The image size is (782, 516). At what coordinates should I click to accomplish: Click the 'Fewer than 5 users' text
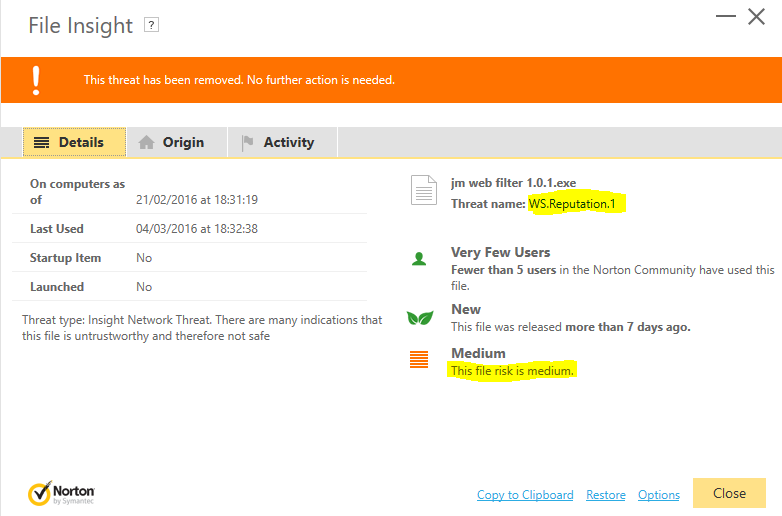[503, 270]
